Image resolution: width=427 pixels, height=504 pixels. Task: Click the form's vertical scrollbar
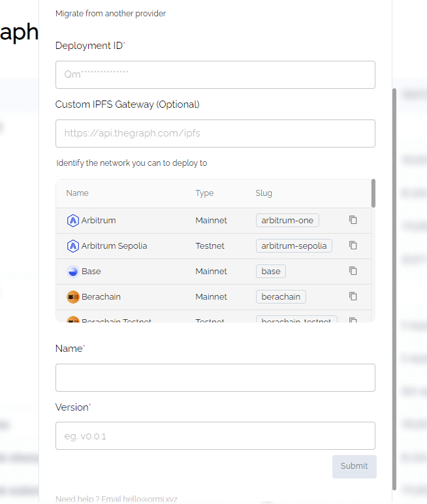394,289
